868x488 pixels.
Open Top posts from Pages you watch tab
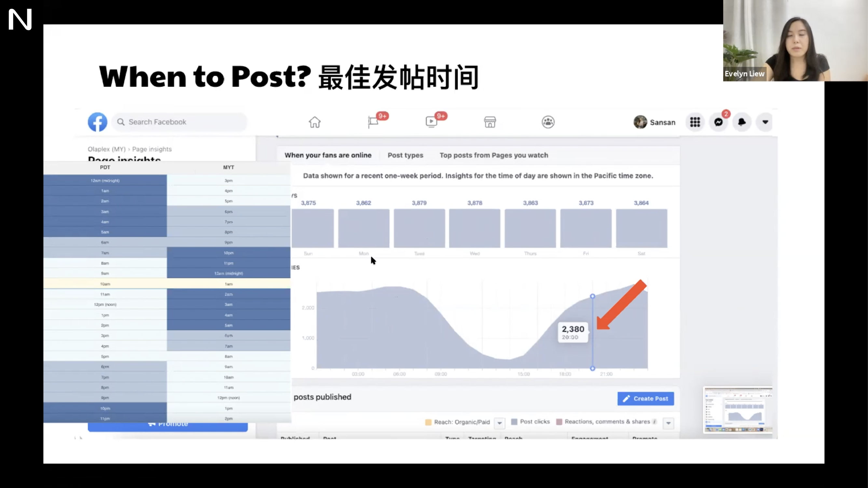tap(494, 155)
